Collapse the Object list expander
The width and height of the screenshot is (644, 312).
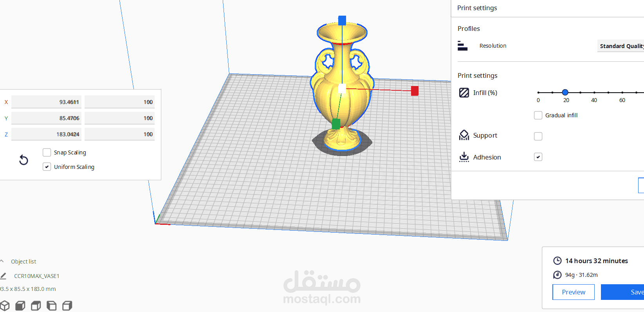pyautogui.click(x=2, y=261)
